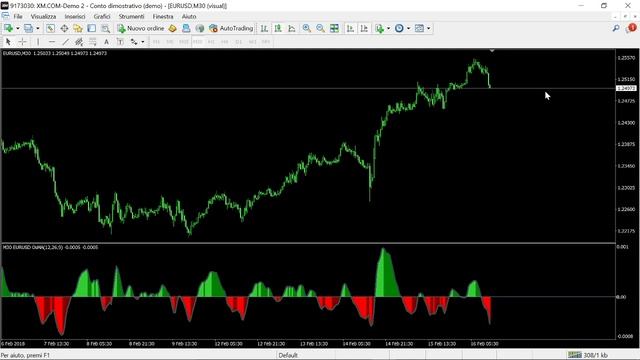Toggle the Terminal panel icon
Image resolution: width=640 pixels, height=360 pixels.
point(91,28)
